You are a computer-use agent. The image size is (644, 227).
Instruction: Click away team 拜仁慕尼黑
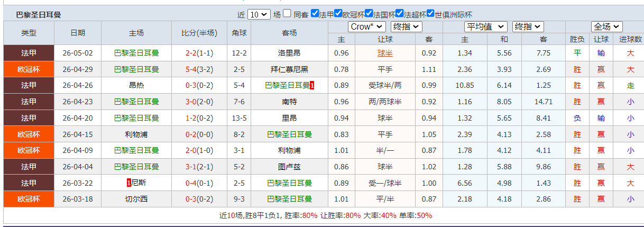tap(289, 69)
